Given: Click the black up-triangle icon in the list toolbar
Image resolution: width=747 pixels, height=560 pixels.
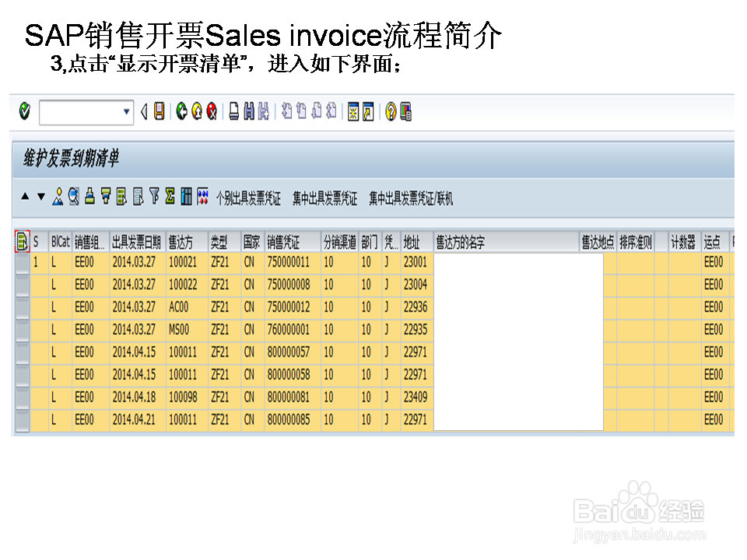Looking at the screenshot, I should point(25,196).
